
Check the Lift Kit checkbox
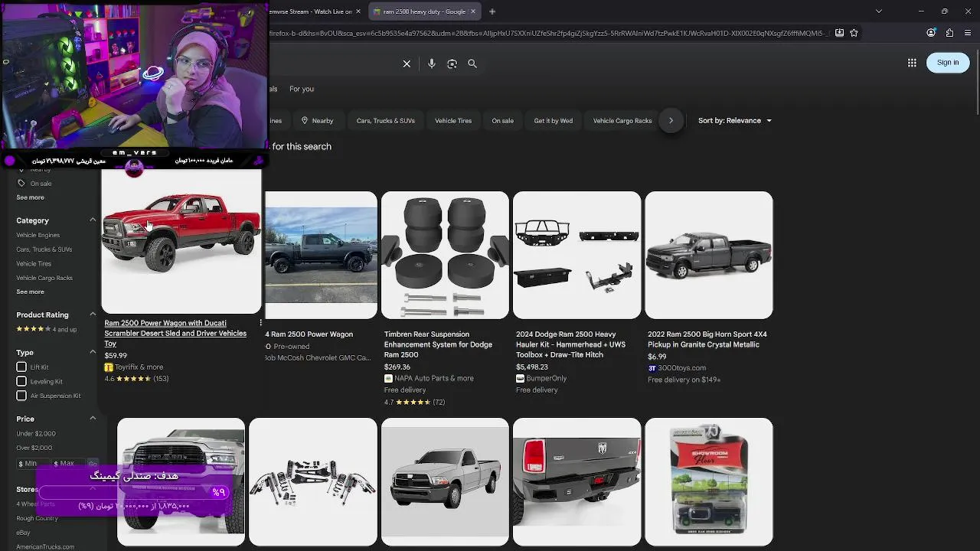[21, 367]
